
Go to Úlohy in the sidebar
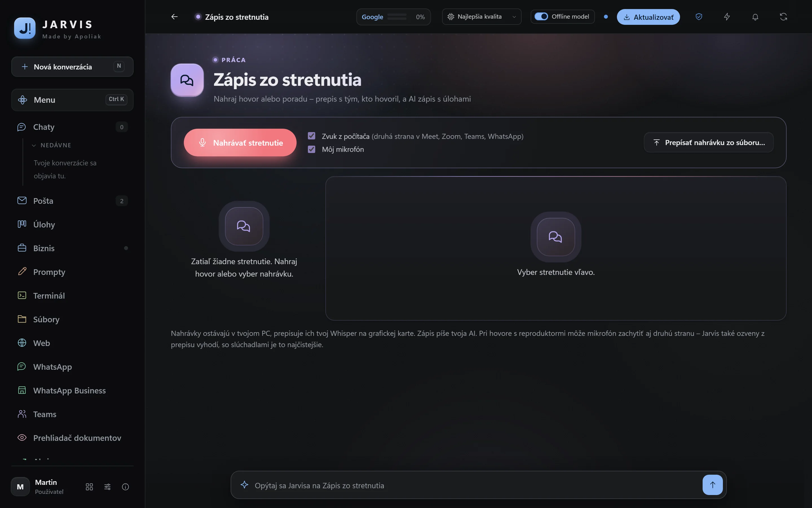pos(72,224)
